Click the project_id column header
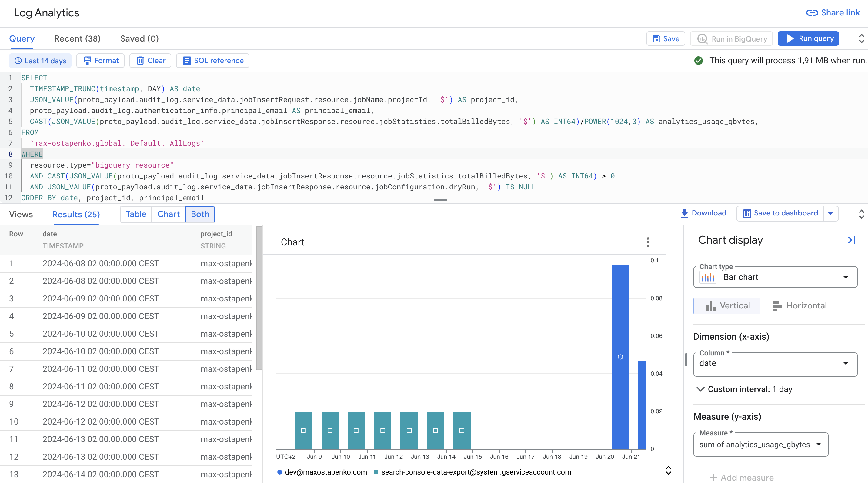Viewport: 868px width, 483px height. pos(216,234)
